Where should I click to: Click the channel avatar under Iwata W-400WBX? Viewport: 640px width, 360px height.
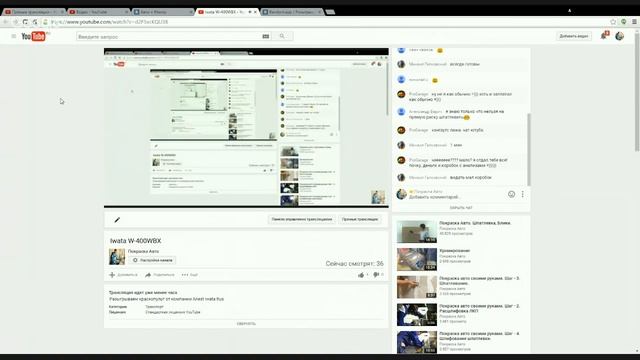(x=117, y=257)
